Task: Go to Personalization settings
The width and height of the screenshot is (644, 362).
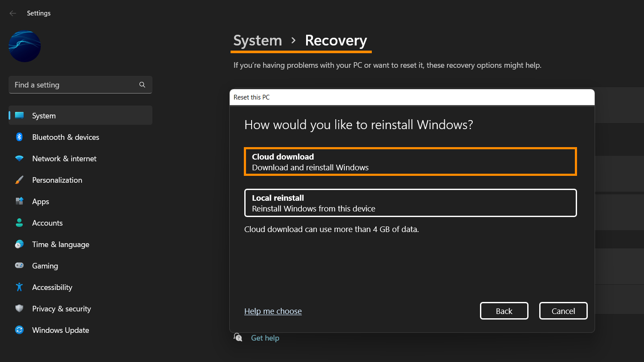Action: click(x=57, y=180)
